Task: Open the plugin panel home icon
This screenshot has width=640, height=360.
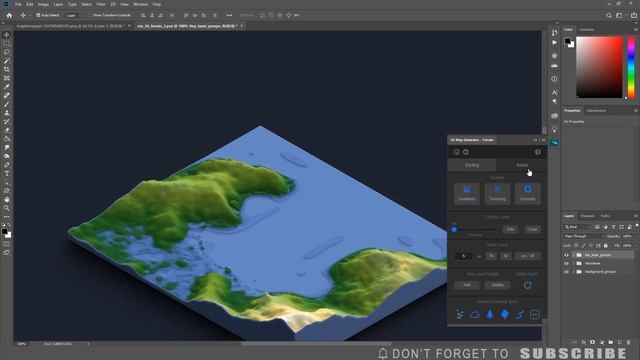Action: click(x=456, y=152)
